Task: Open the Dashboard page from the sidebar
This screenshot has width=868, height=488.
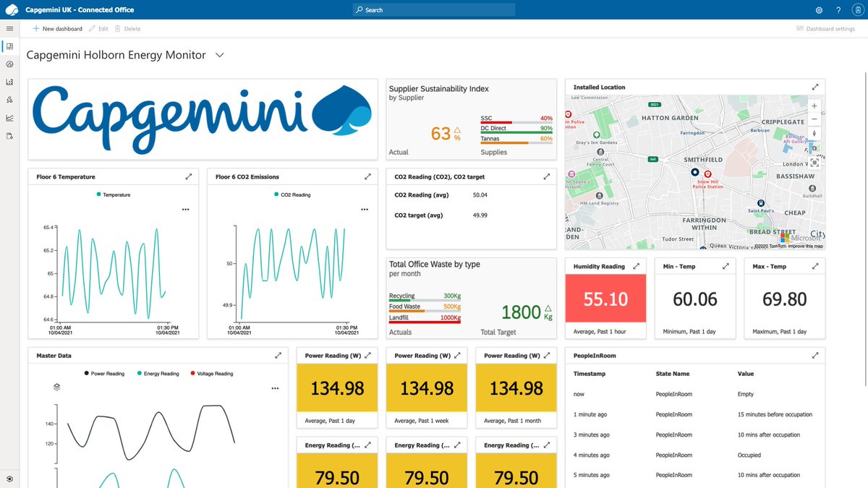Action: pyautogui.click(x=9, y=46)
